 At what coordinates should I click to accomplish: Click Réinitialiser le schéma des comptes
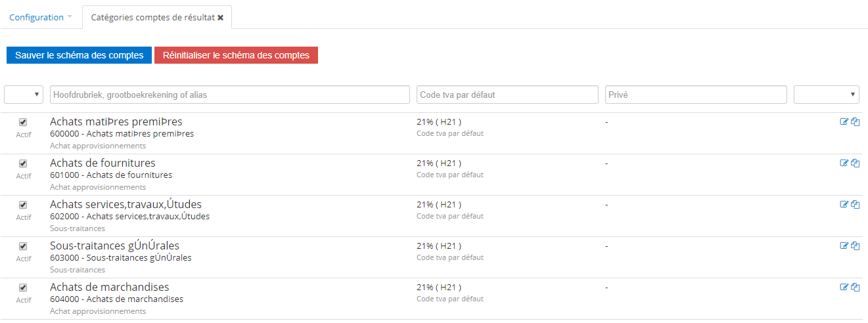236,55
